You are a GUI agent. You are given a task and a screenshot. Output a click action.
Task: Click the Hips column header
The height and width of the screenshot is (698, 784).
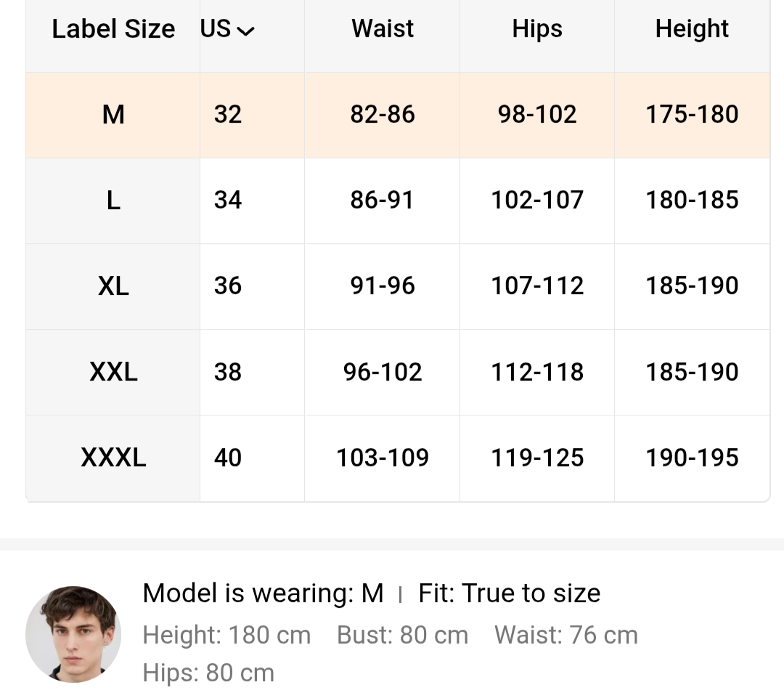537,29
